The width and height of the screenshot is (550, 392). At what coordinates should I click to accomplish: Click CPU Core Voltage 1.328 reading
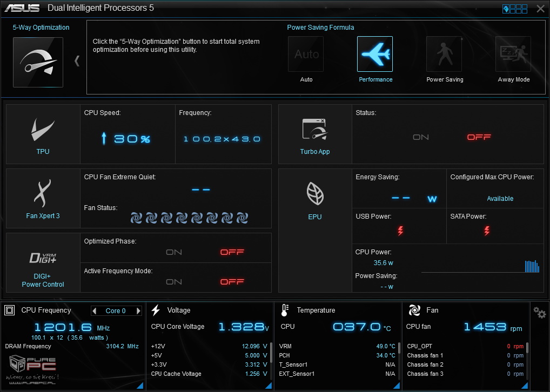[x=244, y=327]
